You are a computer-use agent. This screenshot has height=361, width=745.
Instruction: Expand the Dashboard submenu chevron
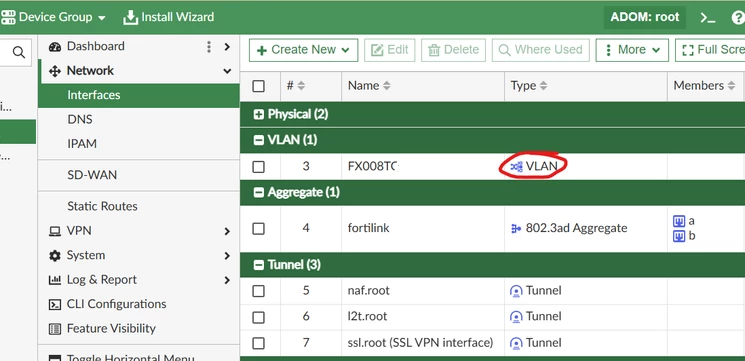(x=227, y=47)
